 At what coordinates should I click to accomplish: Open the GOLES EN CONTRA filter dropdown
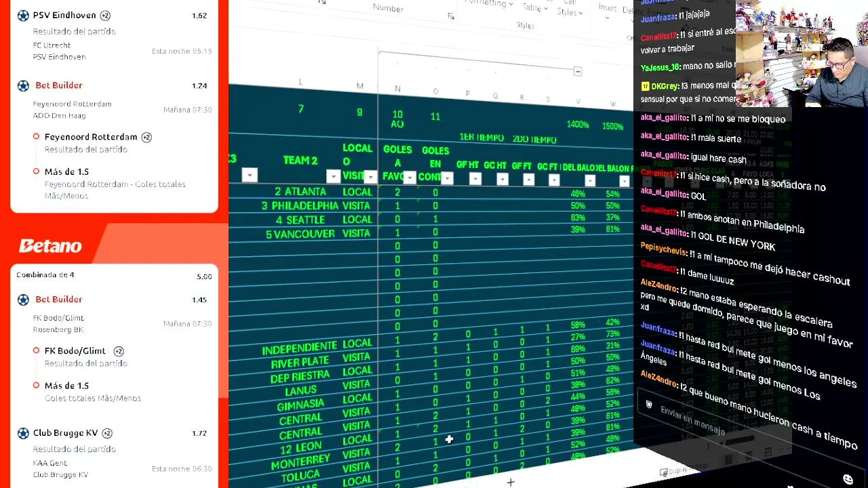tap(447, 178)
